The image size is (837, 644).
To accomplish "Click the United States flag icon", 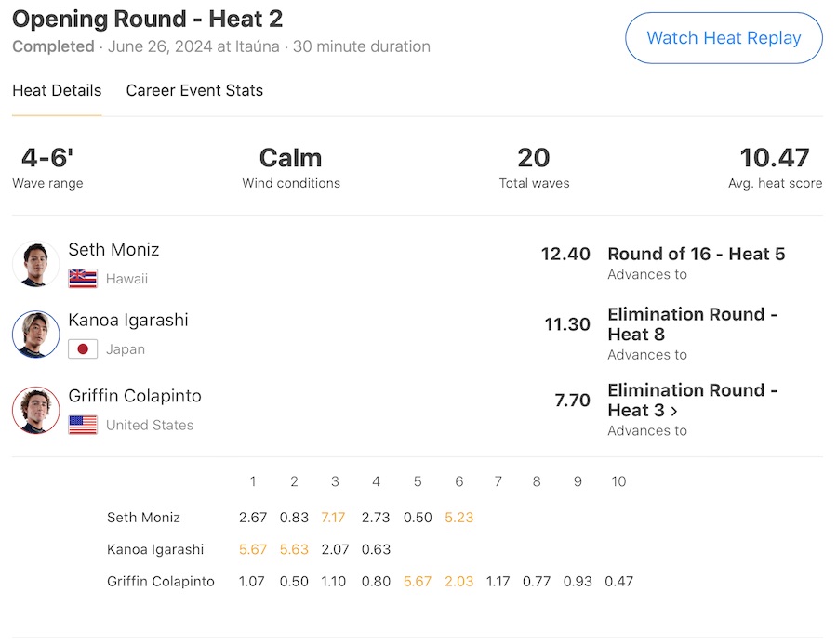I will pyautogui.click(x=83, y=425).
